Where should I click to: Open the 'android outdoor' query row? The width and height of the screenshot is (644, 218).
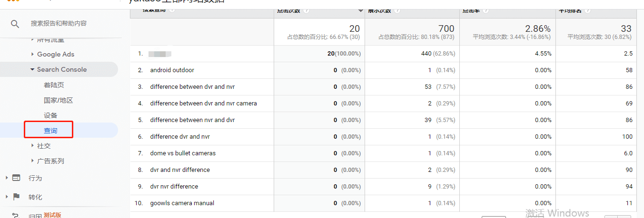click(x=172, y=70)
